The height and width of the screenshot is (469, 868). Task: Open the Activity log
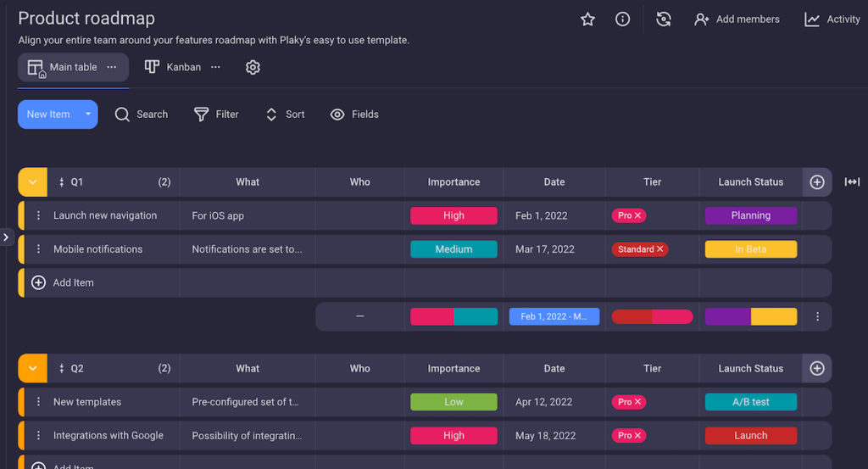point(832,20)
